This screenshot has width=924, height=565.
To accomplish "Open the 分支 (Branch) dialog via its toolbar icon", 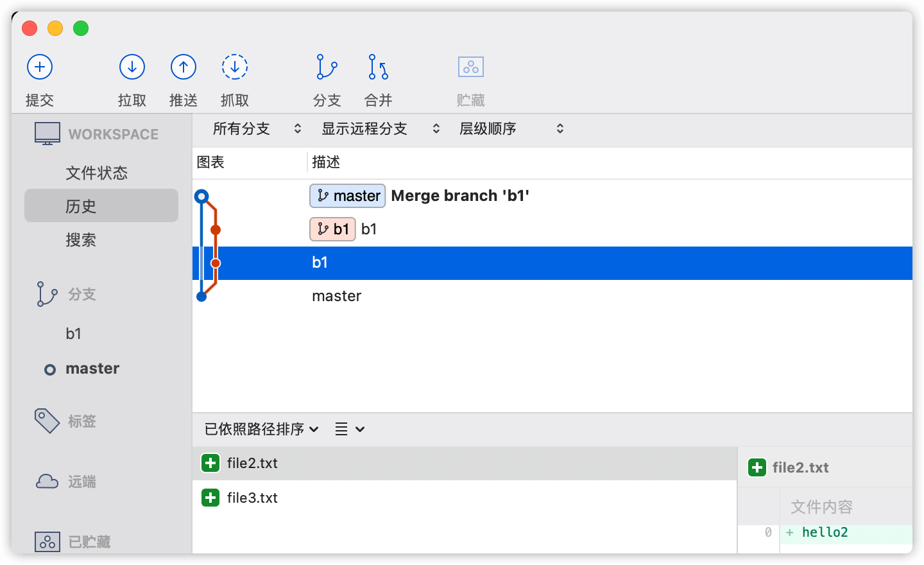I will pyautogui.click(x=326, y=67).
